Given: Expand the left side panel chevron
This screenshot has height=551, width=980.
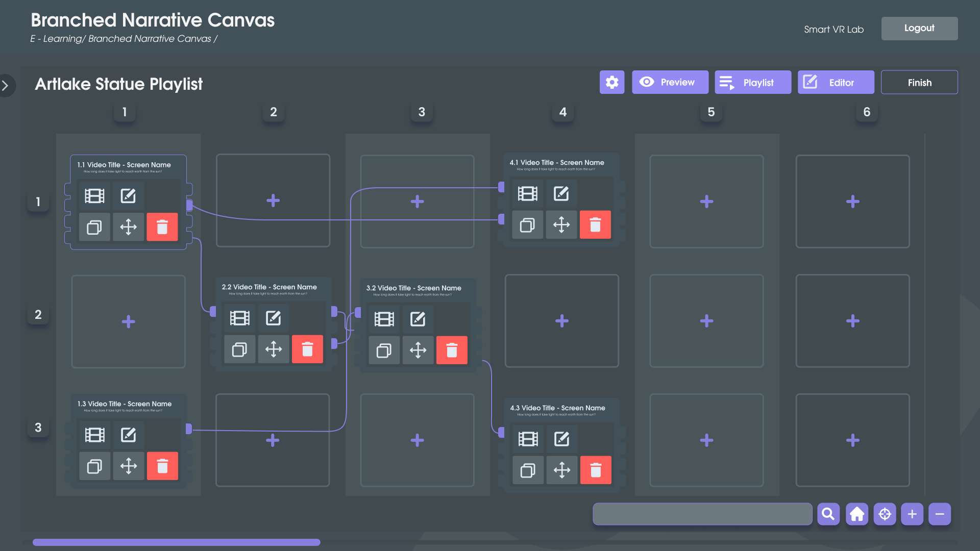Looking at the screenshot, I should coord(6,85).
